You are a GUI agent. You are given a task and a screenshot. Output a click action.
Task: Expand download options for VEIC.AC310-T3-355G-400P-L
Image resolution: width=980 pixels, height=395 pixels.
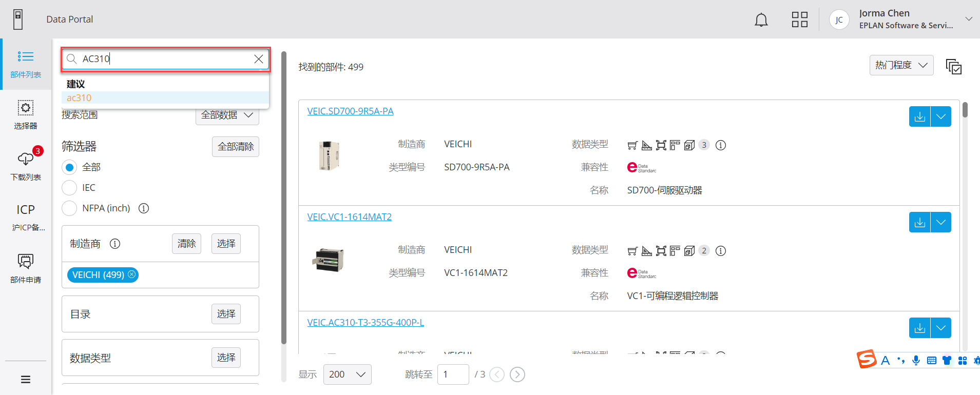[x=941, y=328]
